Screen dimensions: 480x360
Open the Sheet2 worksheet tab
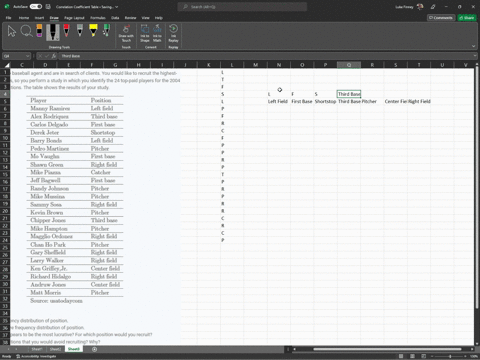coord(55,349)
